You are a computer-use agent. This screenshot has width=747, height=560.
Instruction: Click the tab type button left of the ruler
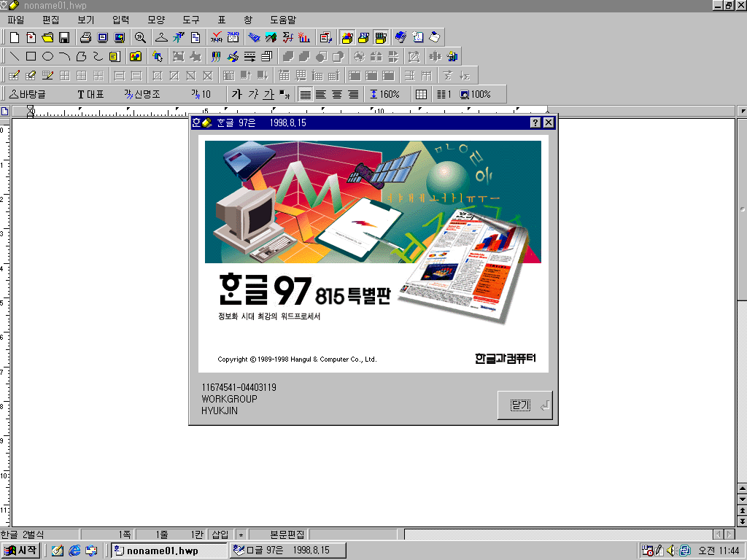[5, 112]
